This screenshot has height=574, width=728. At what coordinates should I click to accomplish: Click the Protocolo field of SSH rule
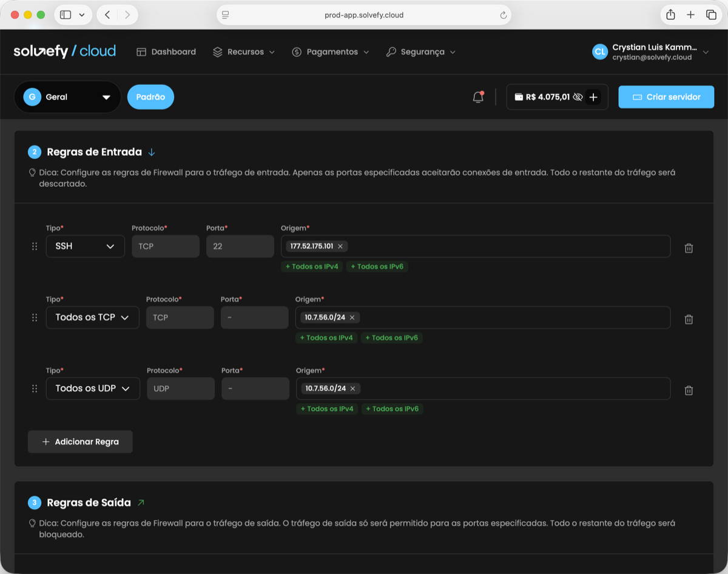pyautogui.click(x=166, y=246)
